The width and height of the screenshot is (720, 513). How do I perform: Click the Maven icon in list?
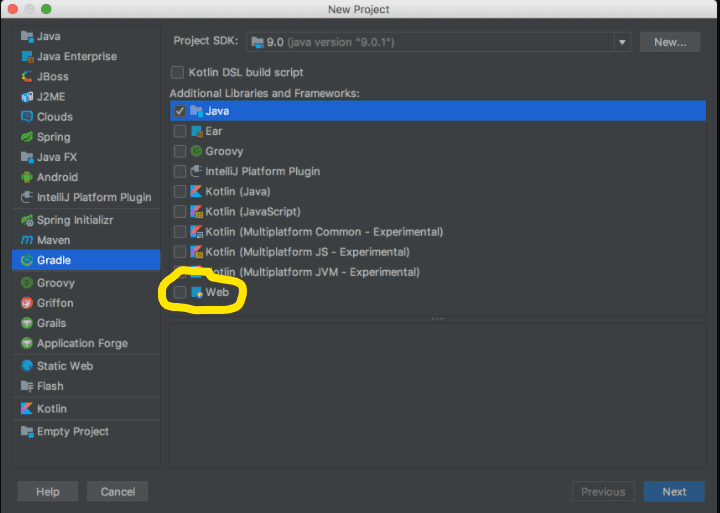[27, 240]
